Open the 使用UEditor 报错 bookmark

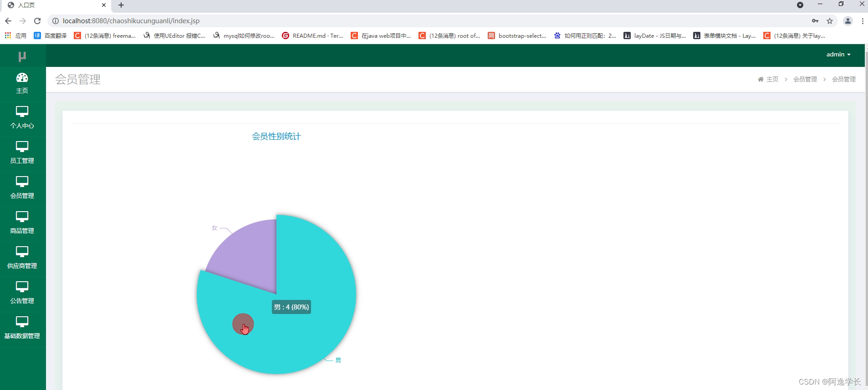[174, 35]
